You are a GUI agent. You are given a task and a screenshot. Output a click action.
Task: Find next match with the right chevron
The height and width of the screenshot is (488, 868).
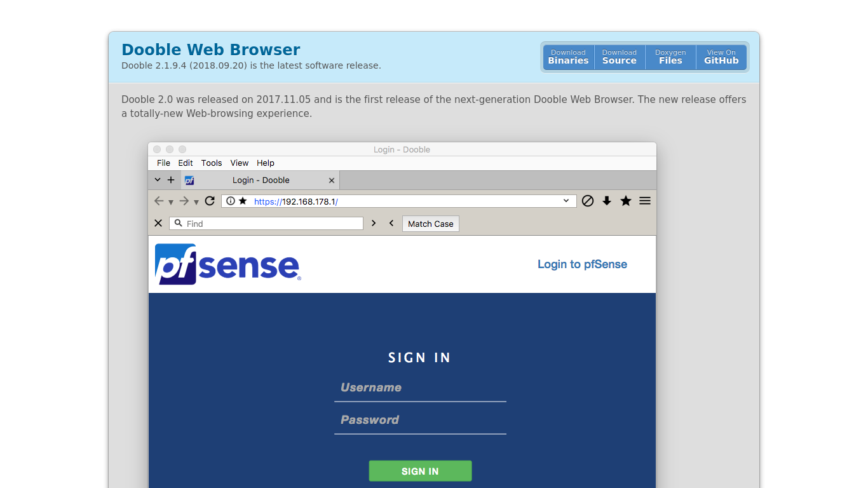click(x=374, y=223)
